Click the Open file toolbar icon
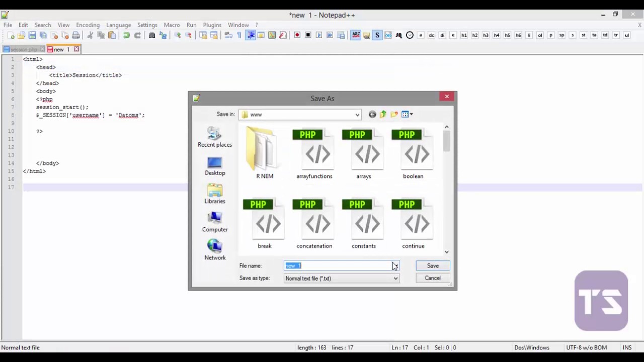 click(x=22, y=35)
